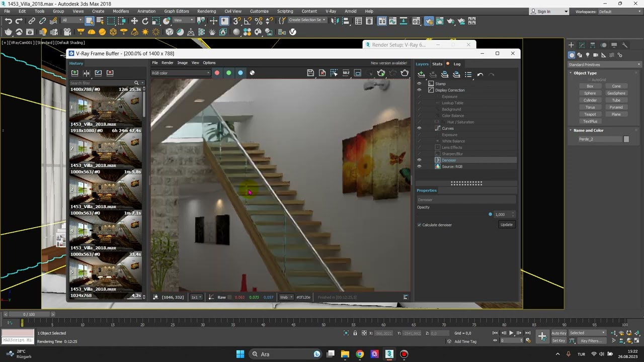Click the Pyramid primitive button
Image resolution: width=644 pixels, height=362 pixels.
click(x=616, y=107)
